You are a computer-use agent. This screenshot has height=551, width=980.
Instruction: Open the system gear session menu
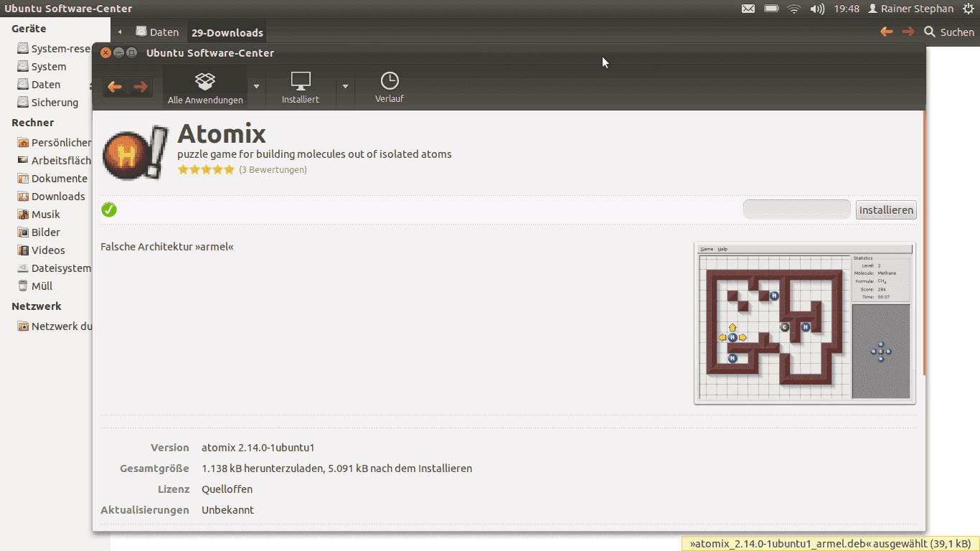click(x=968, y=9)
